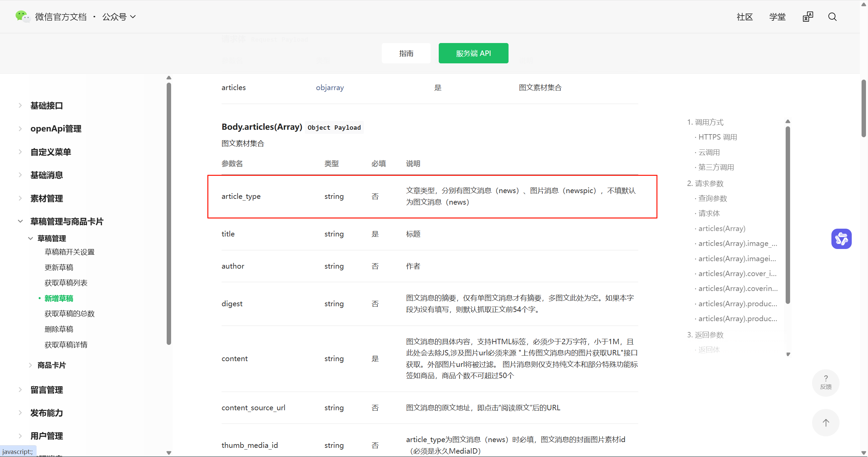Click the back-to-top arrow button
868x457 pixels.
pos(826,422)
